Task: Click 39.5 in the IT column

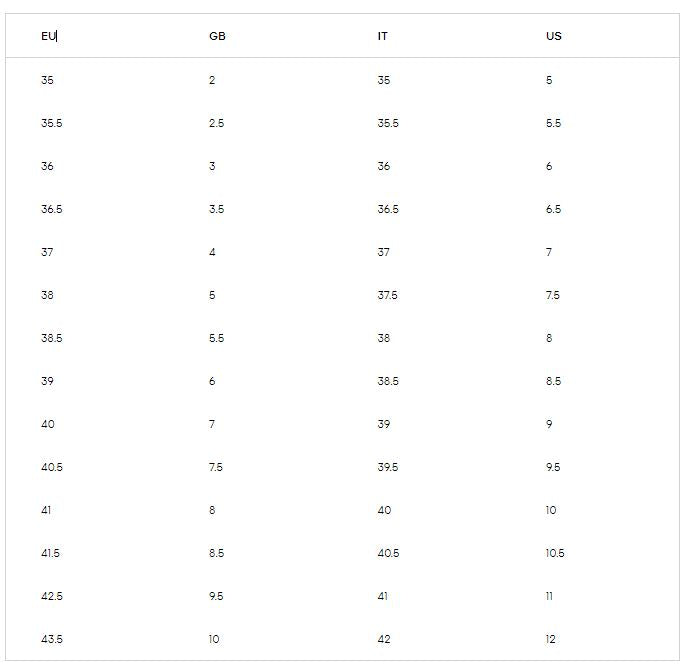Action: tap(388, 467)
